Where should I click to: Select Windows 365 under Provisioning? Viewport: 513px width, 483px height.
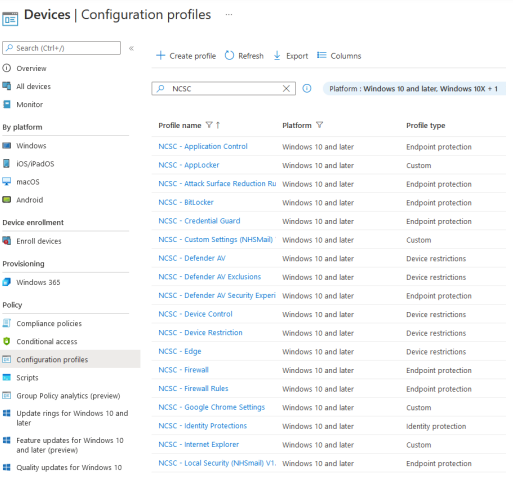click(38, 282)
